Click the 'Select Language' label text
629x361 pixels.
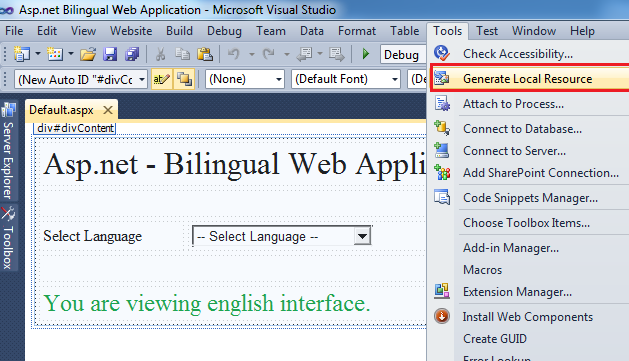[93, 236]
